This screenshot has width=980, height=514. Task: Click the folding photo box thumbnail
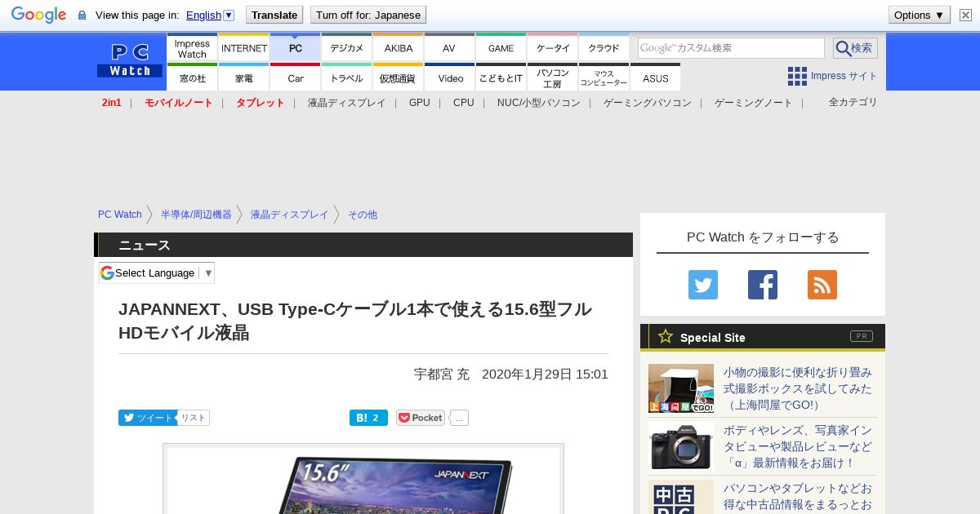click(x=681, y=388)
